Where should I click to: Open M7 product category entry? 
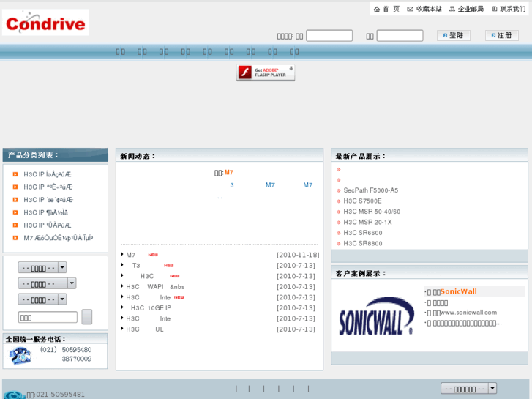[58, 238]
